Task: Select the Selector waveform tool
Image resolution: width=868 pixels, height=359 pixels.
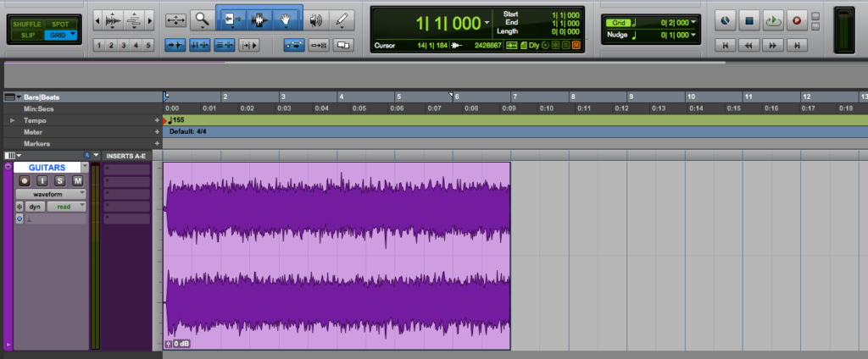Action: [259, 20]
